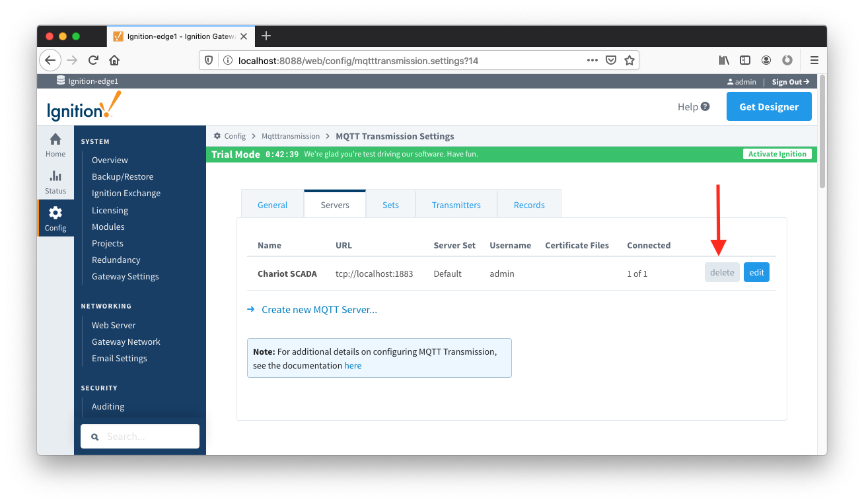Open the documentation 'here' link
Image resolution: width=864 pixels, height=504 pixels.
[353, 365]
